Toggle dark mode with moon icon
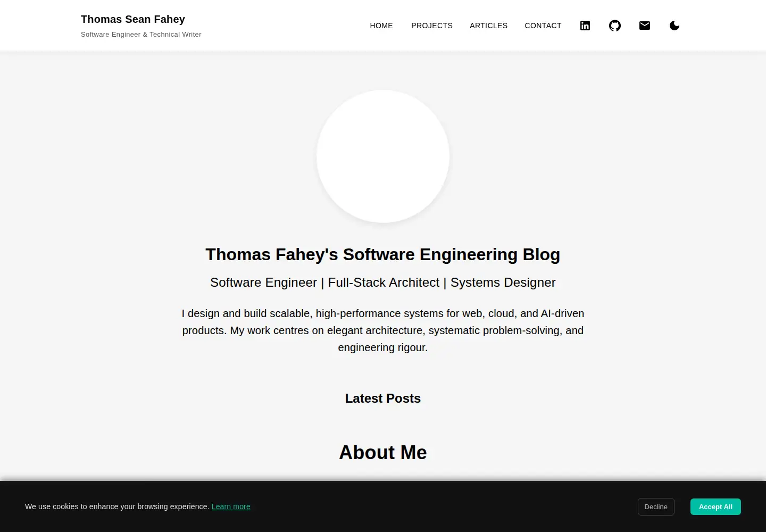This screenshot has height=532, width=766. pyautogui.click(x=675, y=26)
